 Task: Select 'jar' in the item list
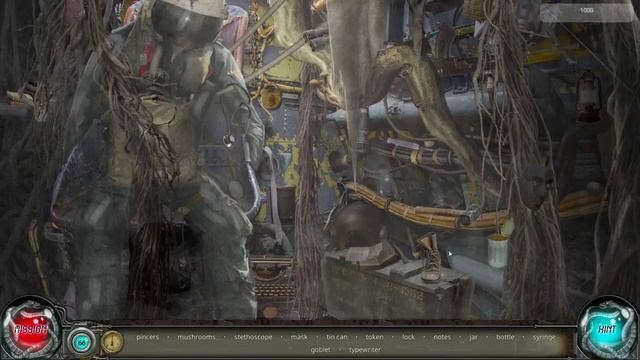(x=473, y=337)
